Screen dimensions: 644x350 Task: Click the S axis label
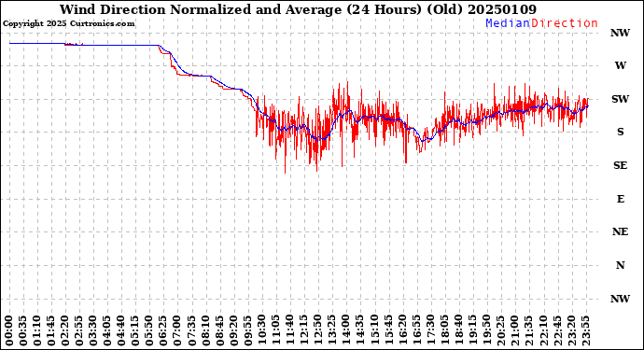(620, 132)
